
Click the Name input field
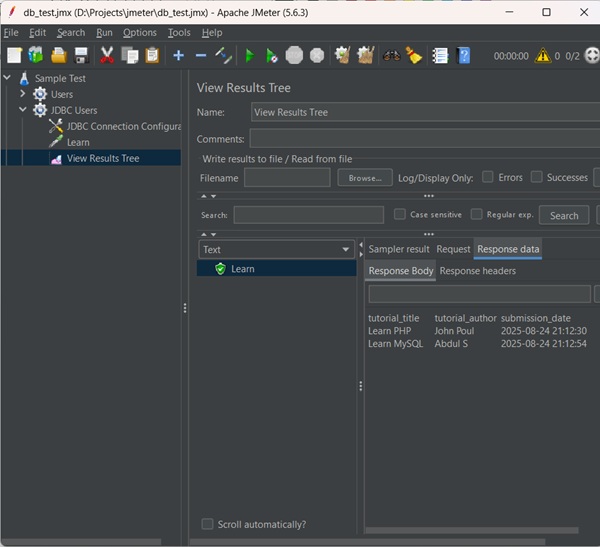tap(426, 112)
